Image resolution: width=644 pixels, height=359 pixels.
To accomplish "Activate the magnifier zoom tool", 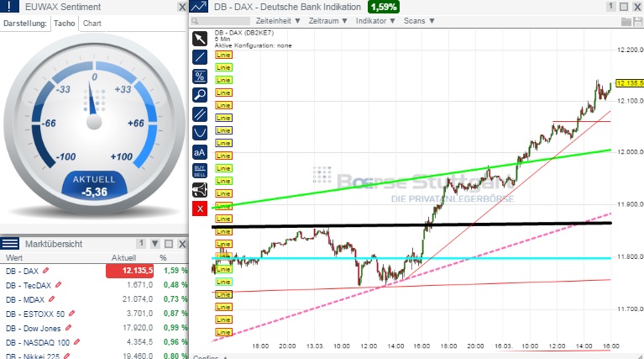I will tap(200, 95).
